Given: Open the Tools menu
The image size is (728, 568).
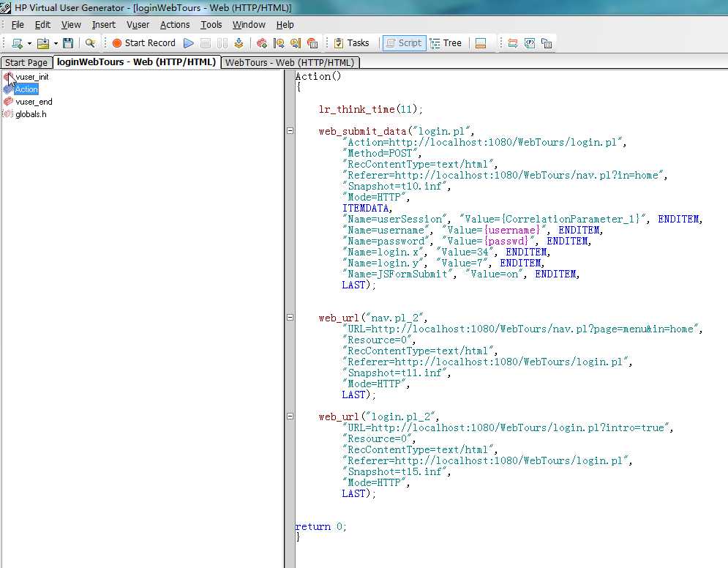Looking at the screenshot, I should click(x=211, y=25).
